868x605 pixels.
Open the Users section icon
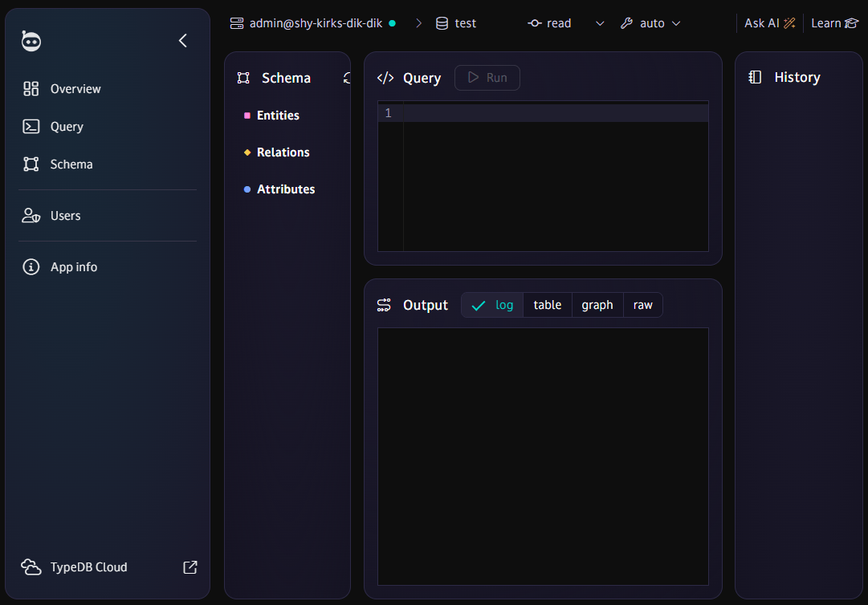[31, 215]
